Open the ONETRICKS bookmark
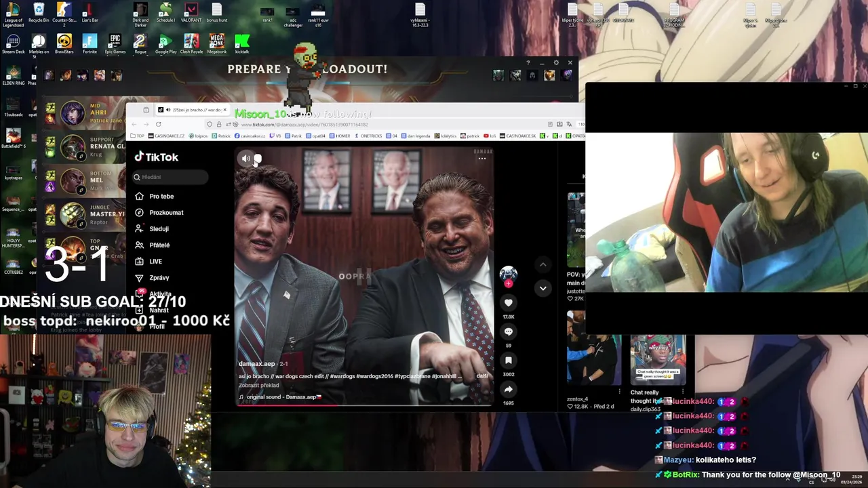 (368, 136)
